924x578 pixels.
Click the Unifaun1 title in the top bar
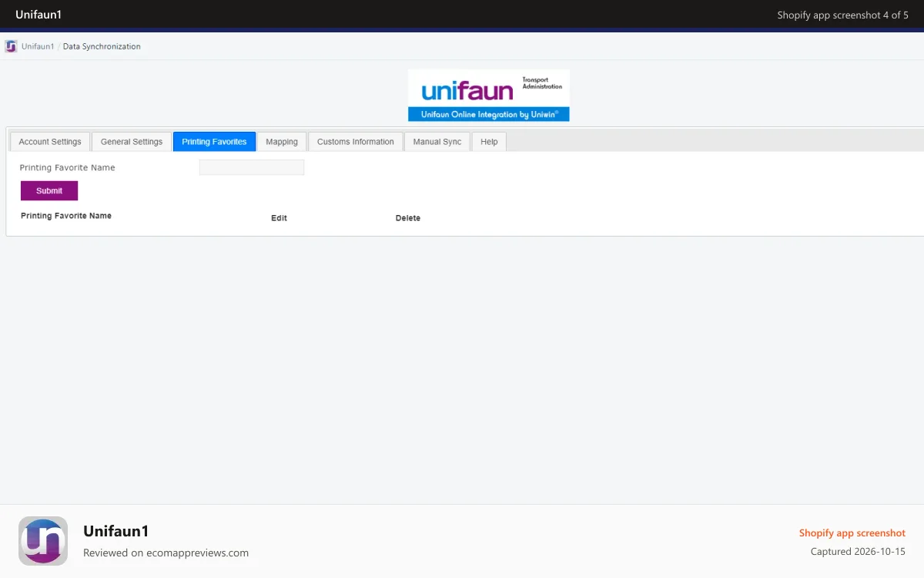pyautogui.click(x=38, y=14)
